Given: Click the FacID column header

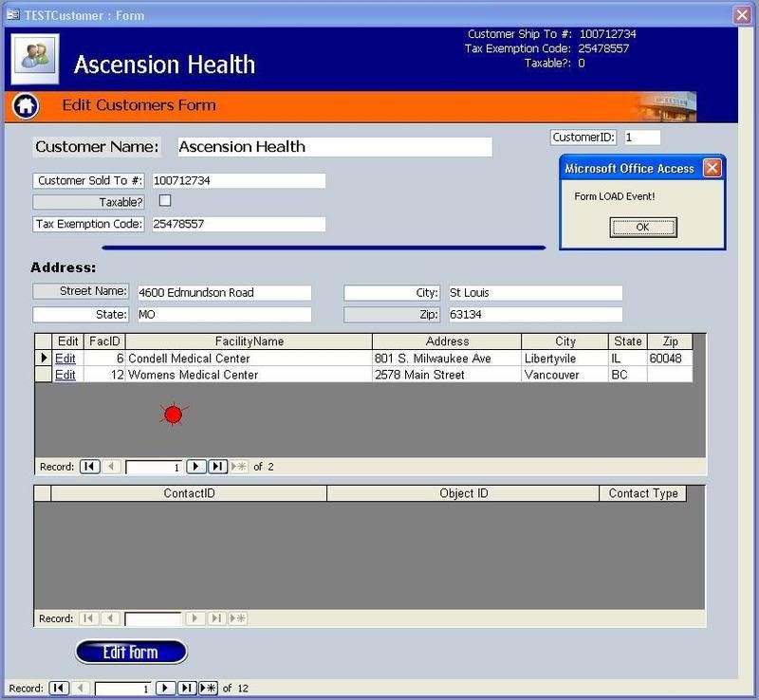Looking at the screenshot, I should tap(104, 341).
